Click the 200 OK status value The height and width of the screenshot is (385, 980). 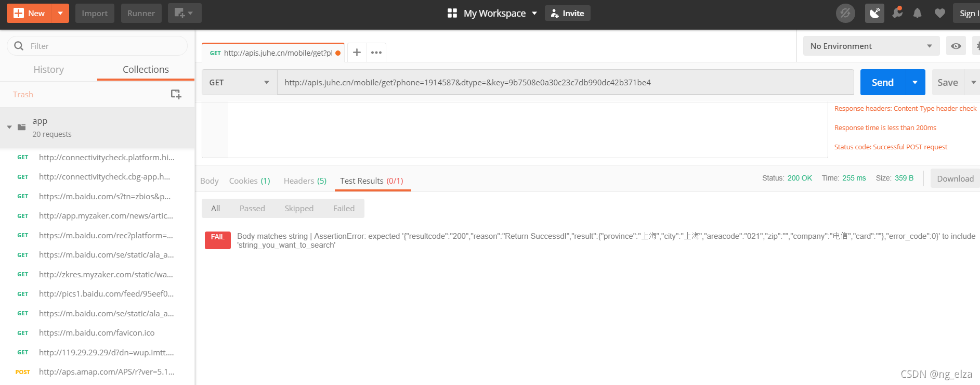[x=800, y=178]
